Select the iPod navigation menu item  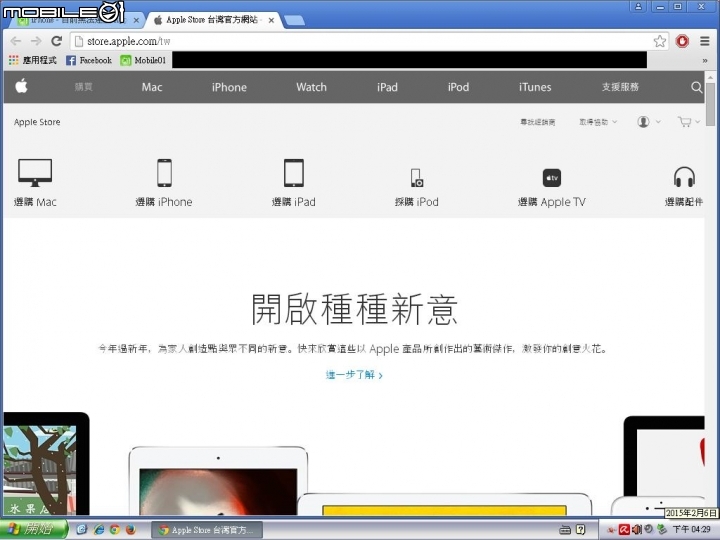point(458,87)
